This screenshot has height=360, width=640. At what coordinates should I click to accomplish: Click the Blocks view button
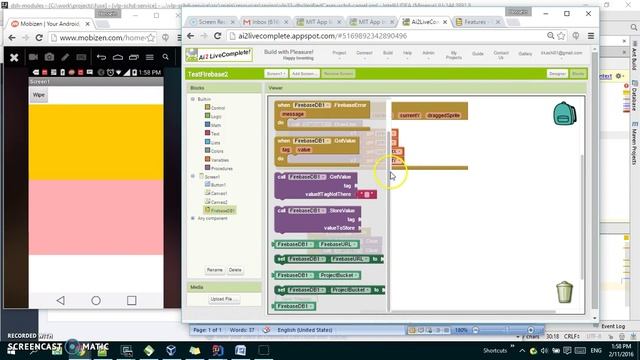pyautogui.click(x=578, y=74)
